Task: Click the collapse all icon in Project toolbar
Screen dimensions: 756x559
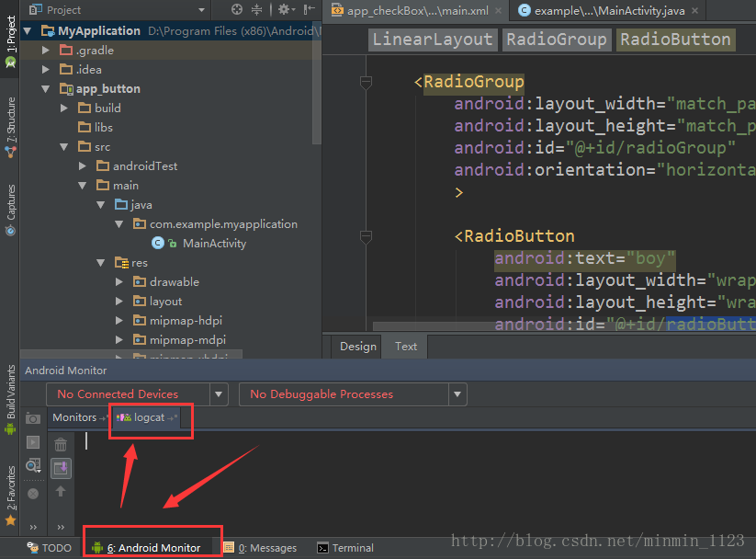Action: pyautogui.click(x=257, y=9)
